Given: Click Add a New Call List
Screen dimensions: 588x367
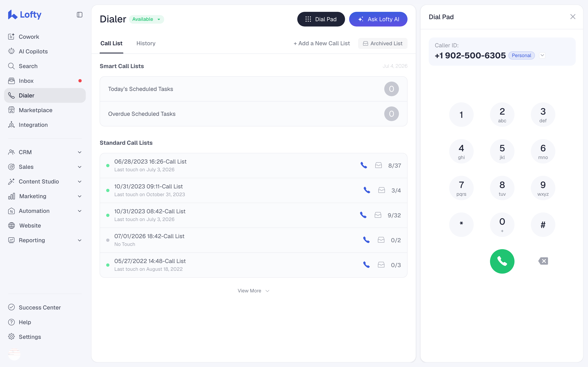Looking at the screenshot, I should [322, 43].
